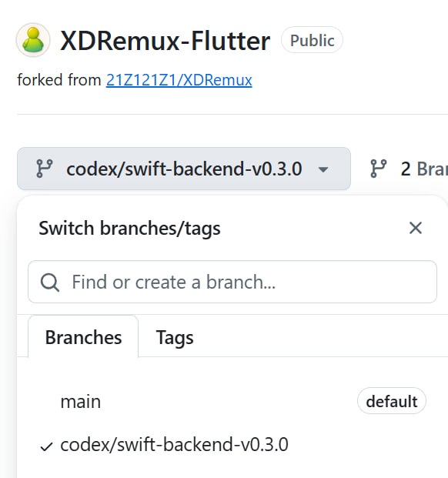Screen dimensions: 448x478
Task: Click the checkmark beside the codex/swift-backend-v0.3.0 branch
Action: pos(47,446)
